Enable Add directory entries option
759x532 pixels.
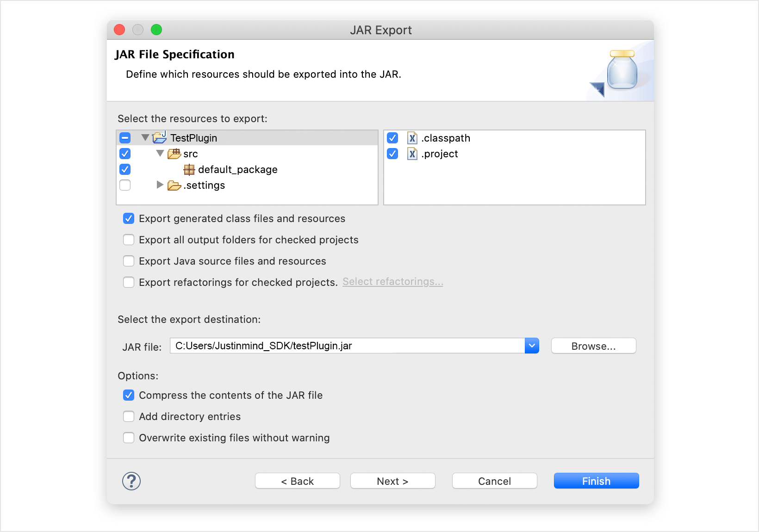(129, 416)
